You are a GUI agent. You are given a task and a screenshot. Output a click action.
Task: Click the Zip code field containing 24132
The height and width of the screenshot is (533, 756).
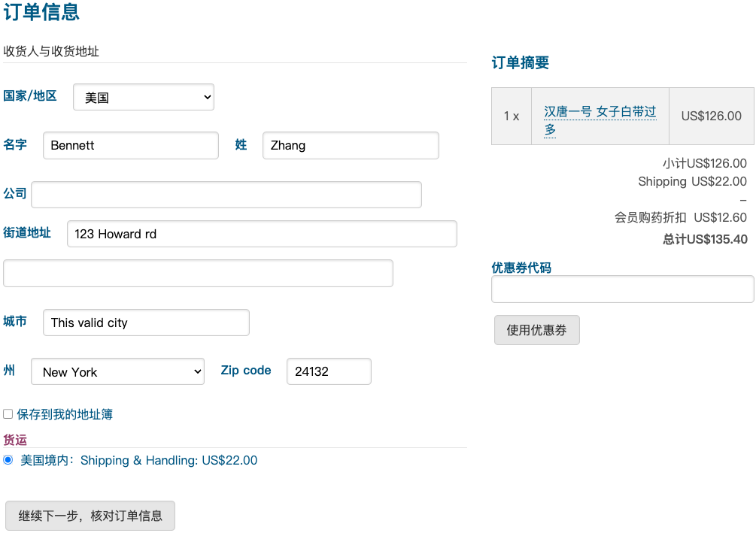coord(328,371)
